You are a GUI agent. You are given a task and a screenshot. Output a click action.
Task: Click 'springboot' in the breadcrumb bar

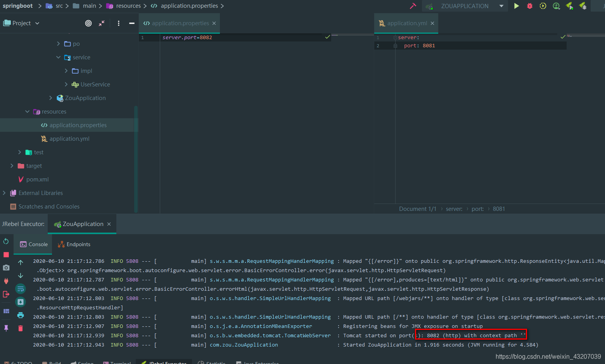click(x=18, y=6)
